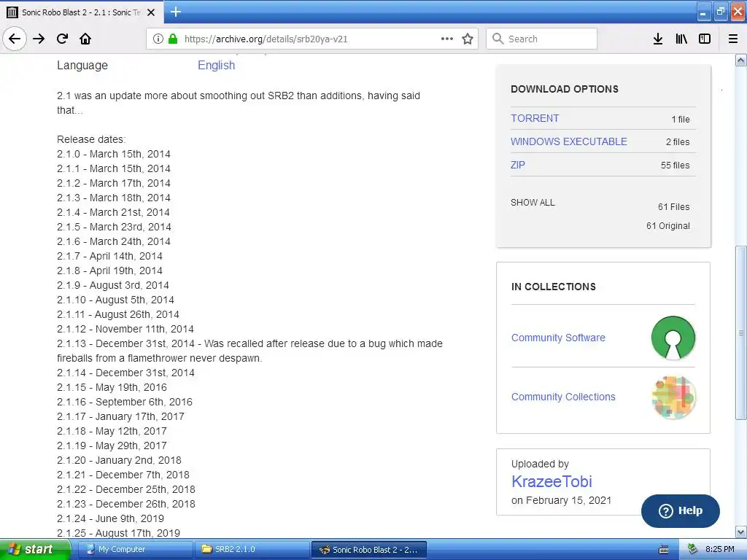Select '2.1.9 - August 3rd, 2014' text
The width and height of the screenshot is (747, 560).
tap(113, 285)
